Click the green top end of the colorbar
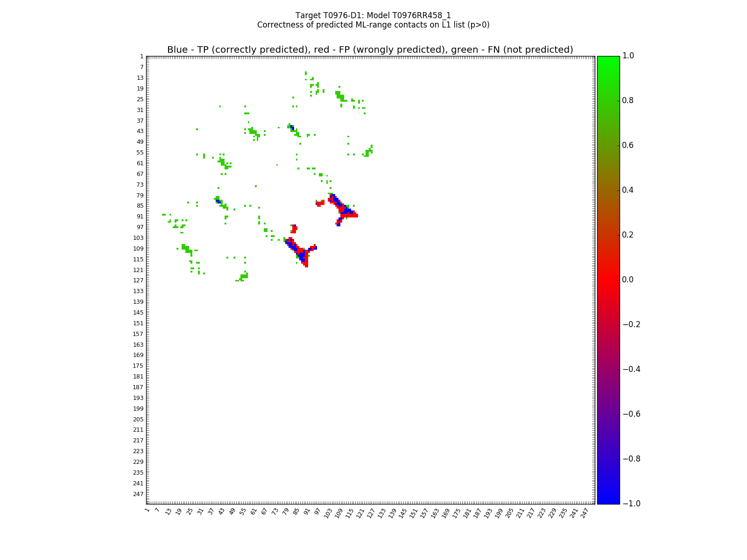 point(608,59)
